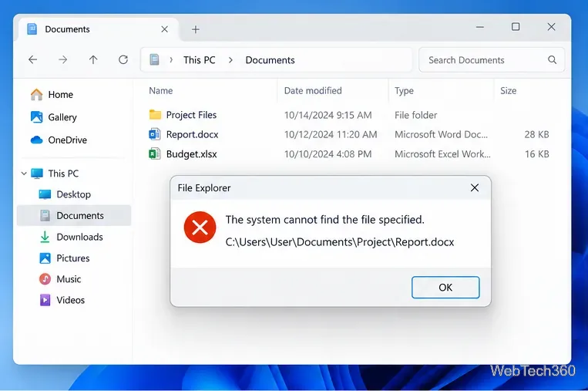Click the purple Videos icon
Viewport: 588px width, 391px height.
[45, 300]
